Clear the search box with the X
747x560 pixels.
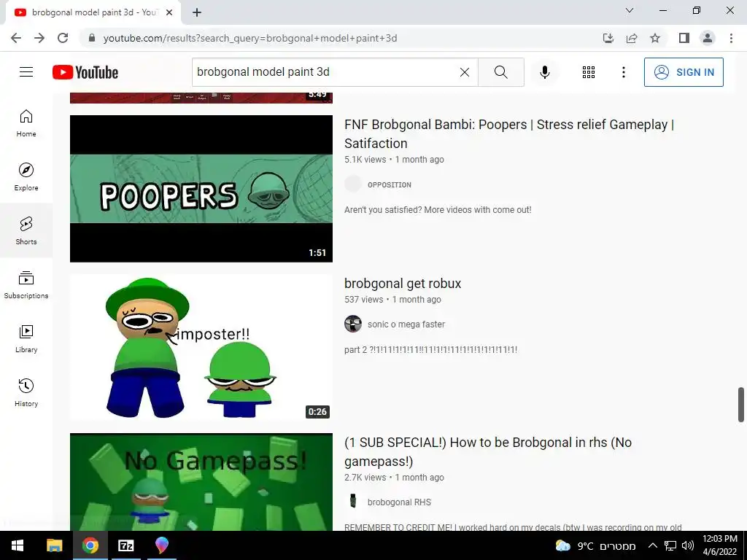point(465,72)
